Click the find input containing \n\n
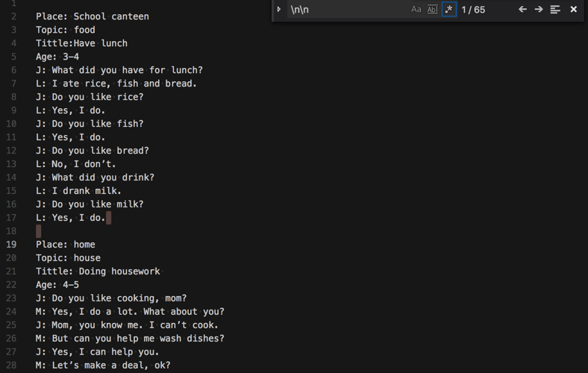Screen dimensions: 588x373 [x=343, y=10]
